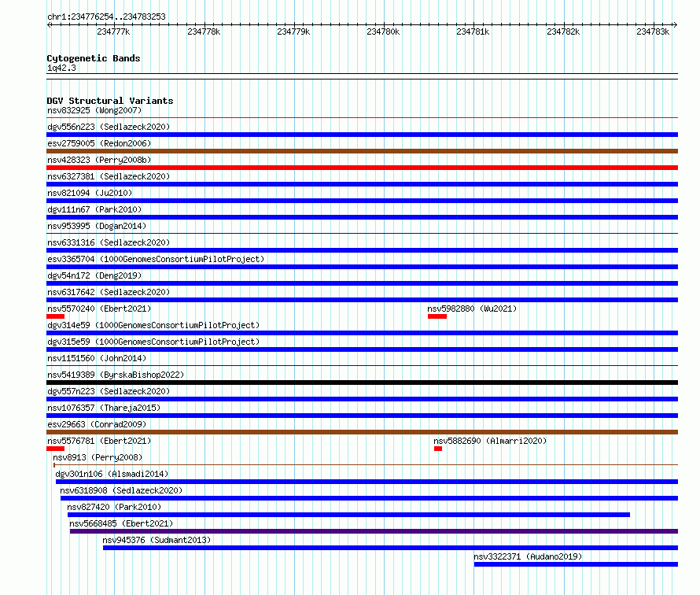Select the 1q42.3 band label

pyautogui.click(x=61, y=68)
